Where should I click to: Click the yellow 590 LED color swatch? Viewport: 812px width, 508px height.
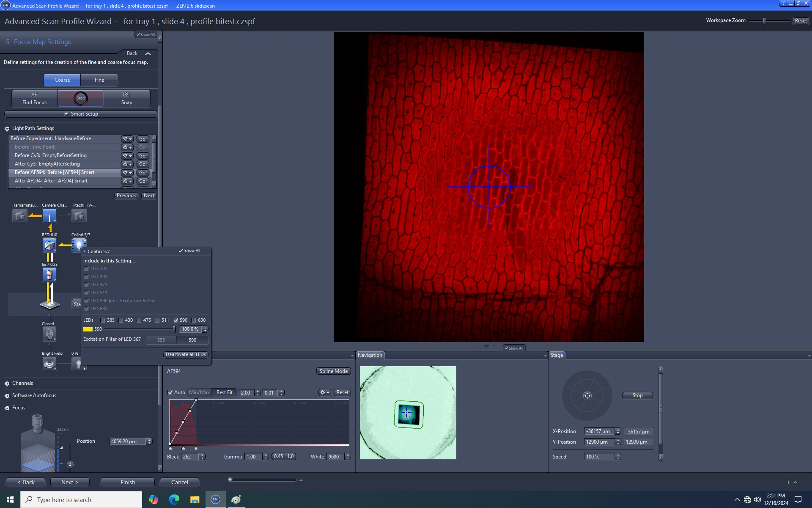tap(88, 329)
